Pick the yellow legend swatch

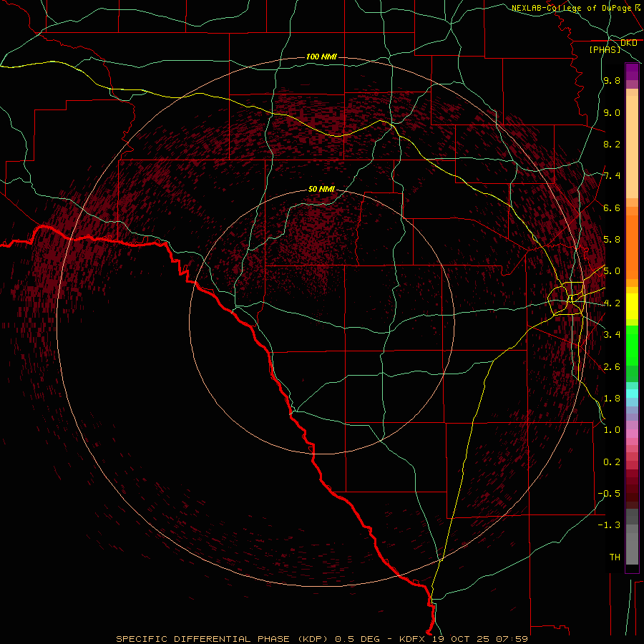click(632, 306)
